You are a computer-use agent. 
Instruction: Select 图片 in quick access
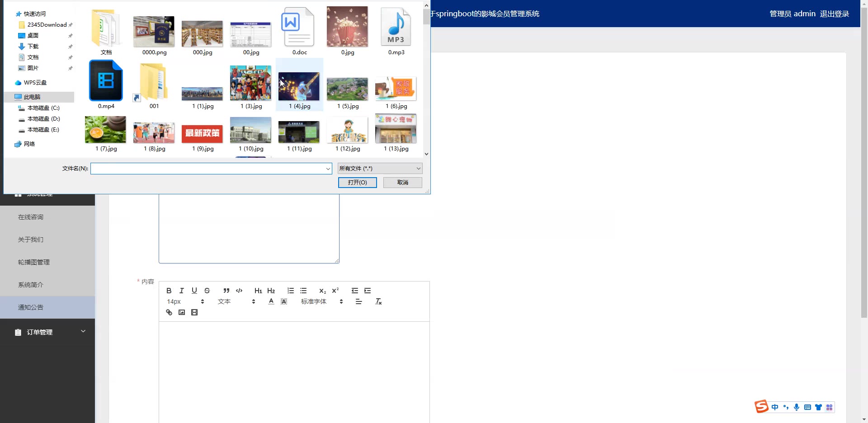pyautogui.click(x=33, y=68)
